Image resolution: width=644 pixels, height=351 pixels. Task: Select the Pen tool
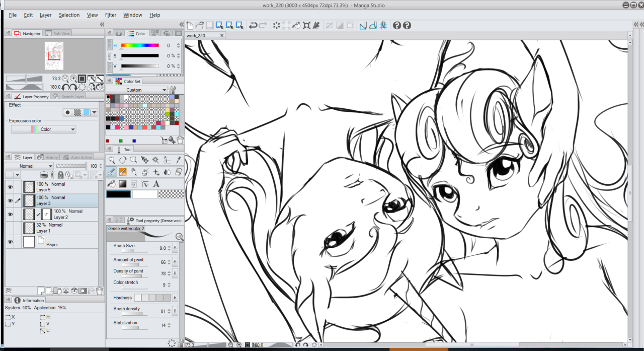click(112, 172)
